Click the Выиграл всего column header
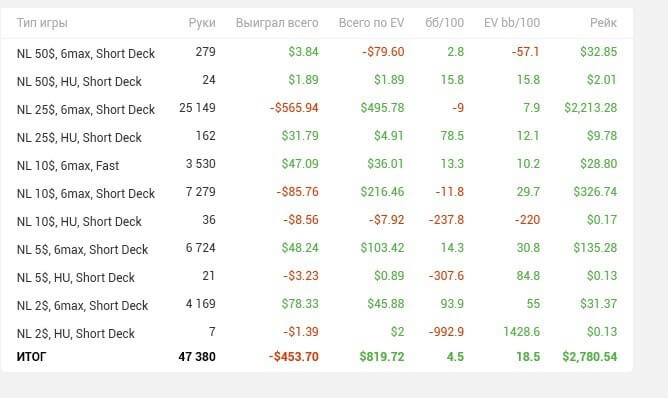This screenshot has height=398, width=668. 277,23
